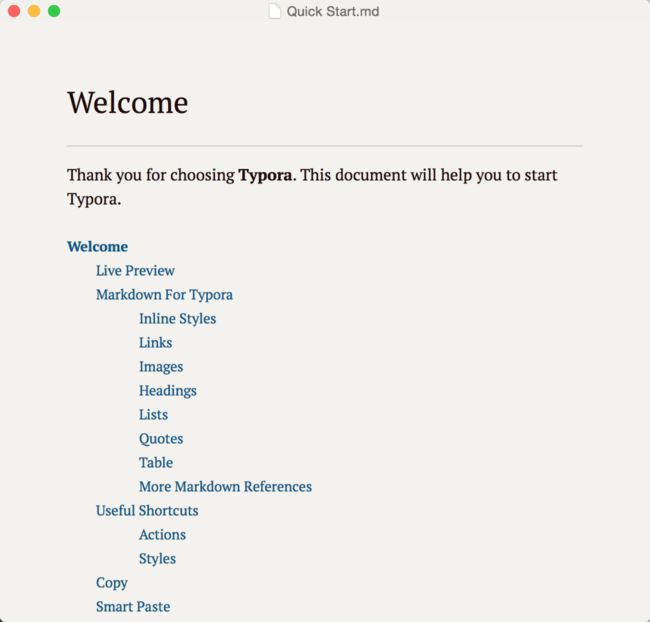Screen dimensions: 650x622
Task: Open the Inline Styles link
Action: tap(177, 319)
